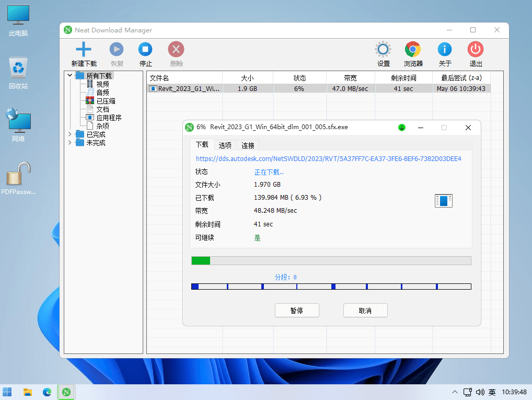532x400 pixels.
Task: Click the green download progress bar
Action: tap(331, 261)
